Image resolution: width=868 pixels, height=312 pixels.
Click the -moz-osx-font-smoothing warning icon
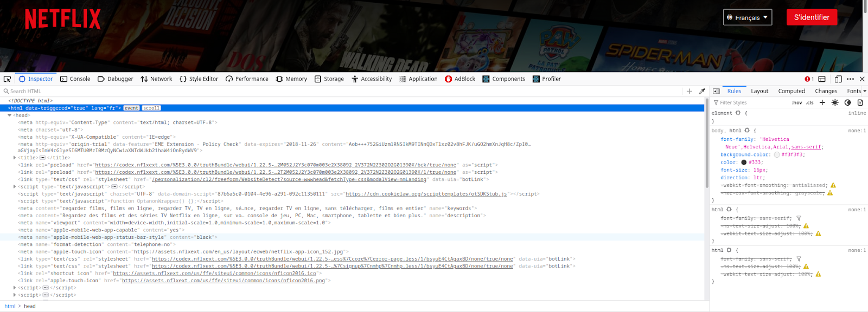point(830,193)
